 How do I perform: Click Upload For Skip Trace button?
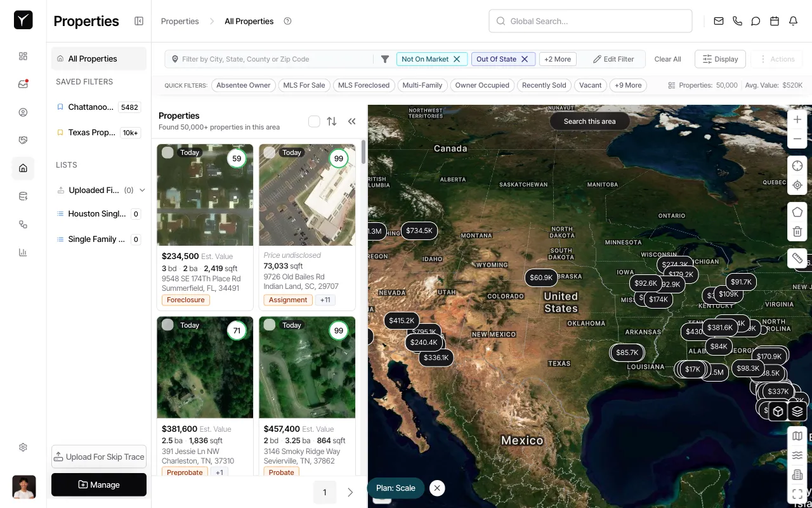[99, 457]
